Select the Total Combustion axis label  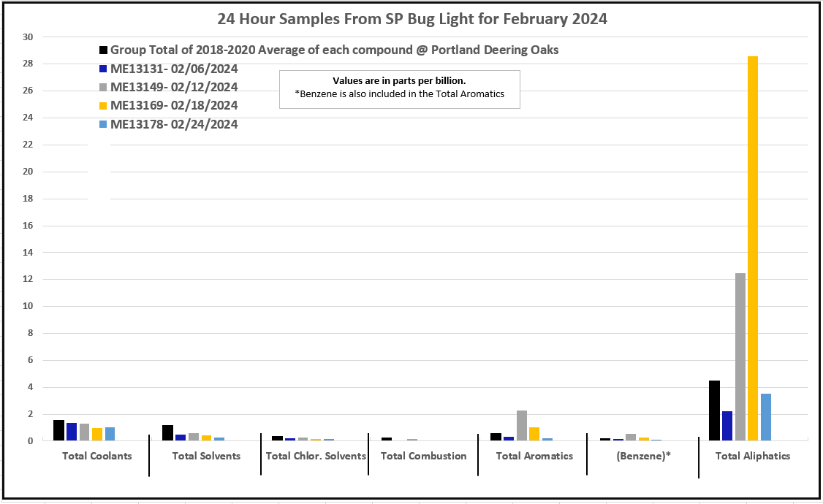tap(423, 456)
